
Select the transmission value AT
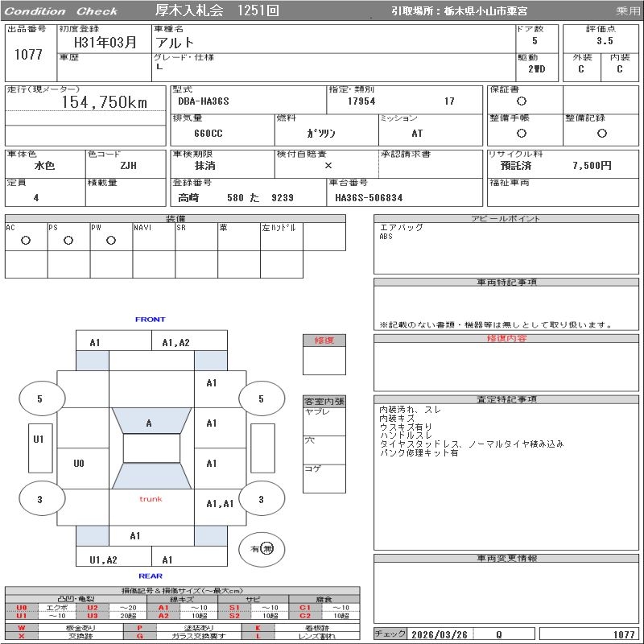pos(417,134)
